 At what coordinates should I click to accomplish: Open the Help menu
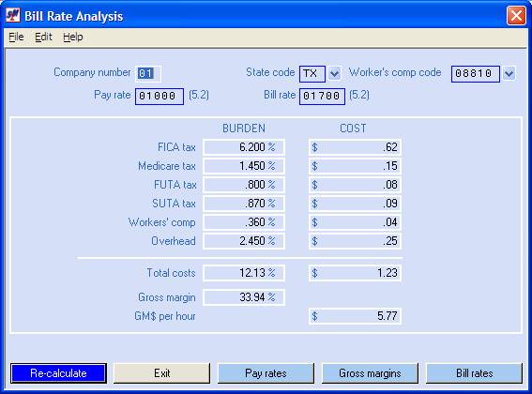tap(73, 37)
